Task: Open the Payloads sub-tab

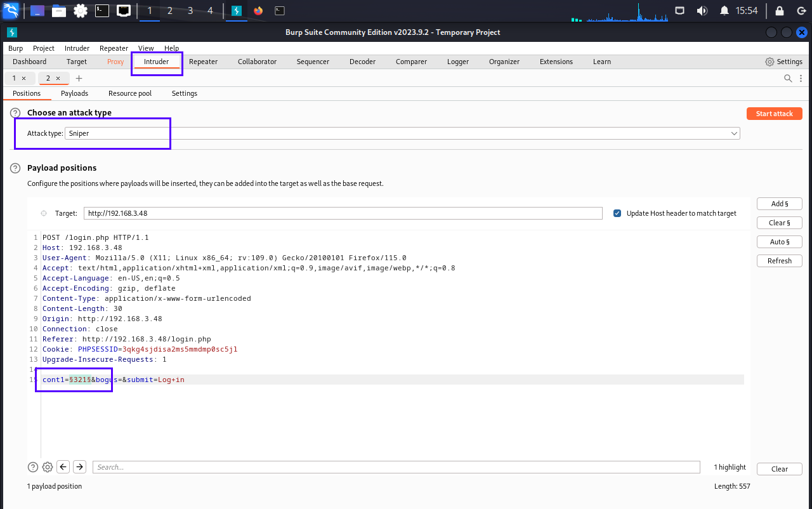Action: 74,93
